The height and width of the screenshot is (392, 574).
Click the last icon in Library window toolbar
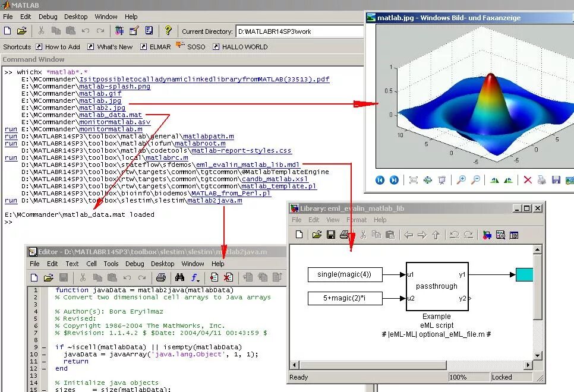[514, 235]
